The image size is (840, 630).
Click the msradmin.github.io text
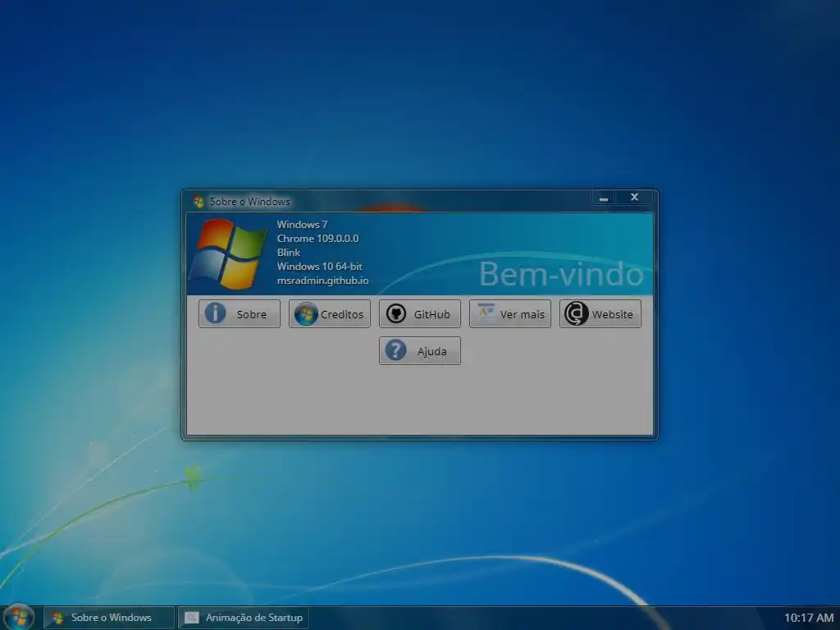[322, 281]
